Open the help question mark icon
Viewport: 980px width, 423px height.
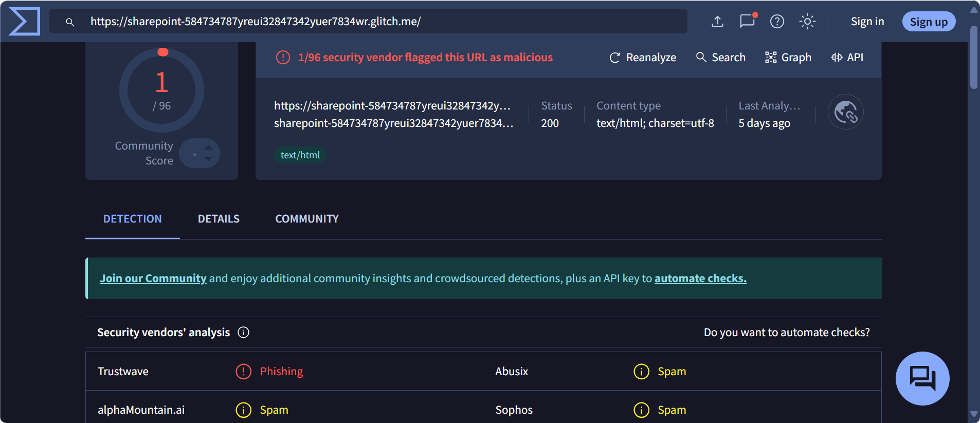(x=777, y=22)
